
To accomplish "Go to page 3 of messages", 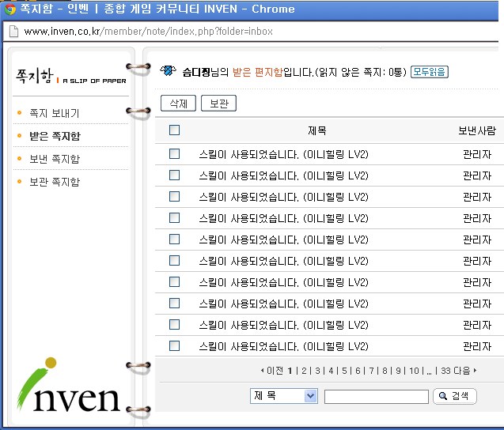I will [317, 371].
